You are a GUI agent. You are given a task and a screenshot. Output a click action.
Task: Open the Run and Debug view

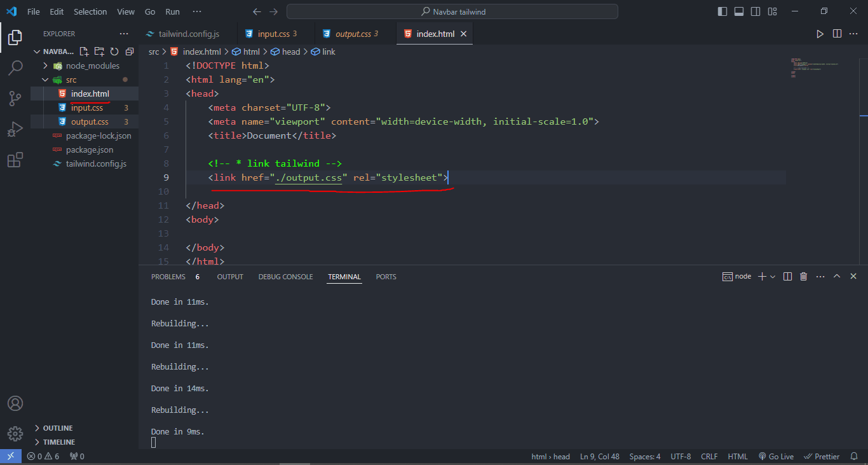tap(15, 128)
